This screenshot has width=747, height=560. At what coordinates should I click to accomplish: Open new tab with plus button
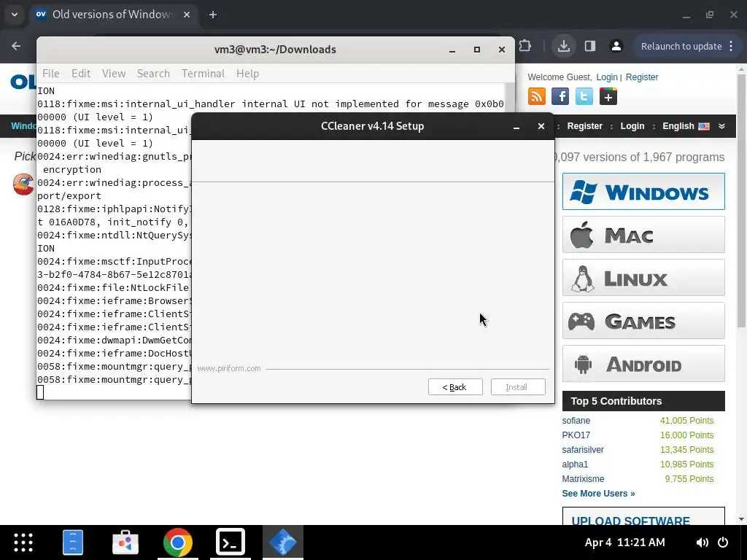213,15
